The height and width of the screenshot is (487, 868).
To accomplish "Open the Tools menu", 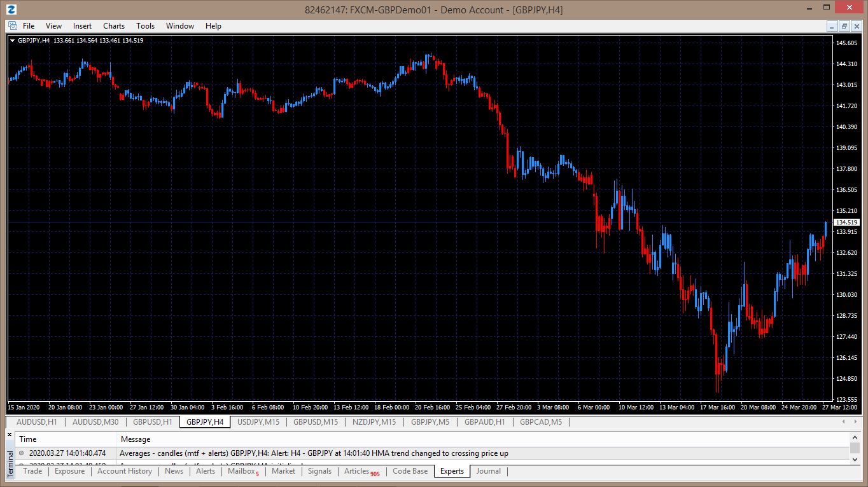I will tap(145, 26).
